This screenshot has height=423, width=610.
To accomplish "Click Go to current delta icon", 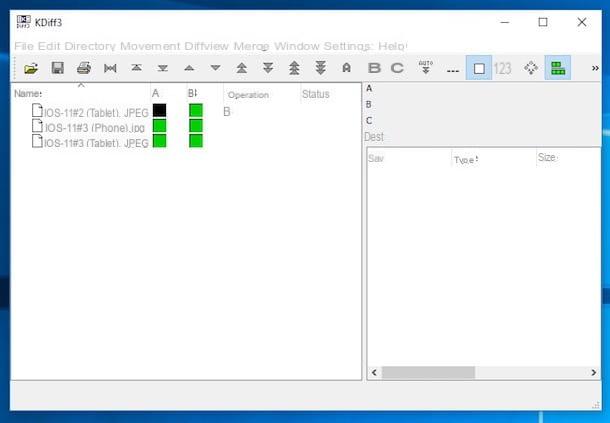I will [110, 68].
